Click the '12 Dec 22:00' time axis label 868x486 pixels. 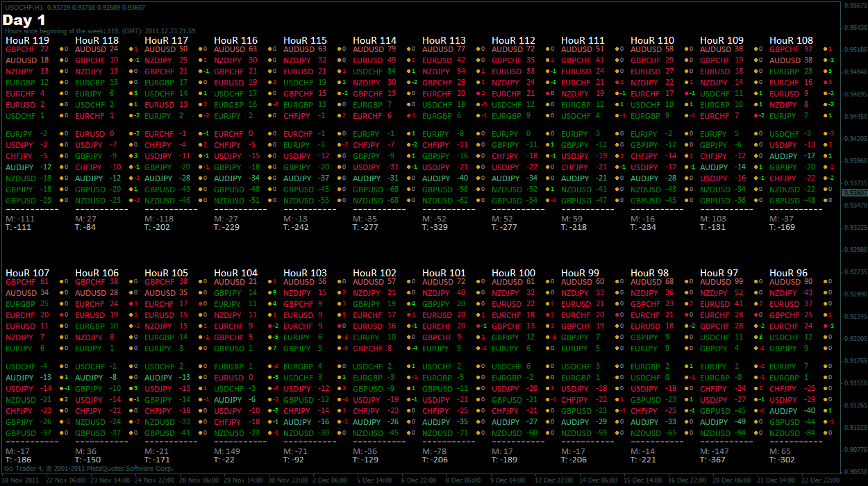[556, 480]
